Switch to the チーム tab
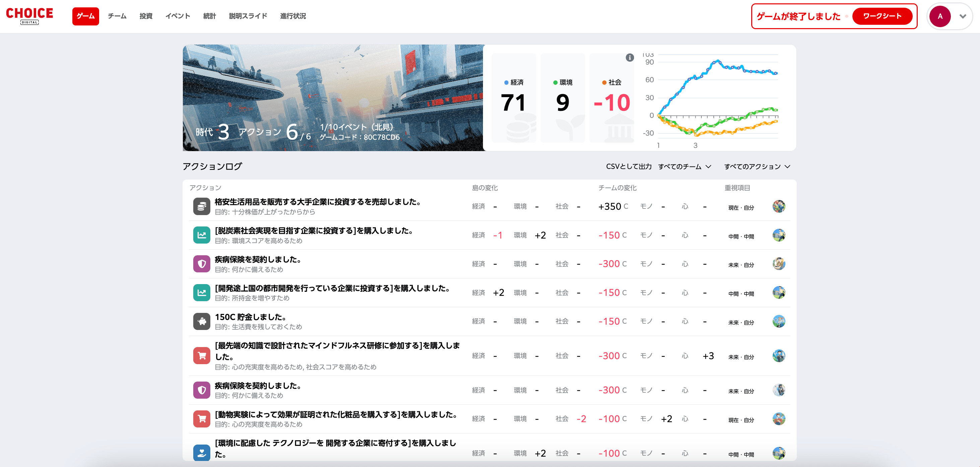This screenshot has width=980, height=467. point(117,16)
